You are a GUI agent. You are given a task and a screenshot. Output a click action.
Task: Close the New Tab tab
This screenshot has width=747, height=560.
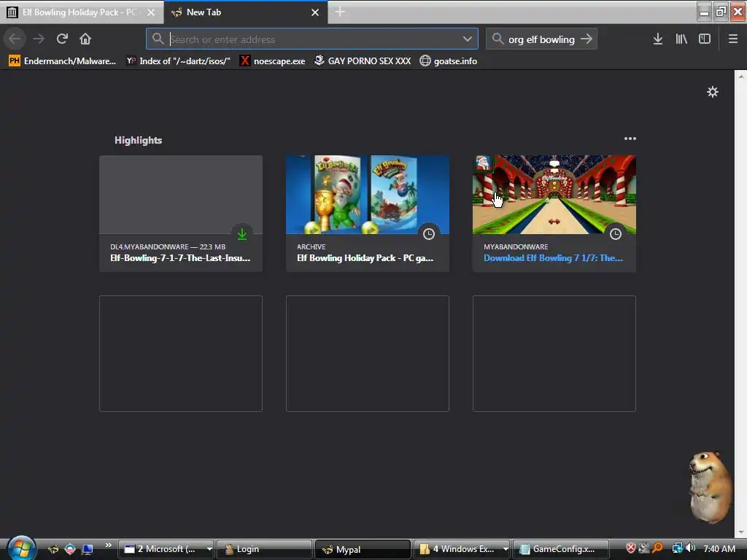click(x=315, y=12)
